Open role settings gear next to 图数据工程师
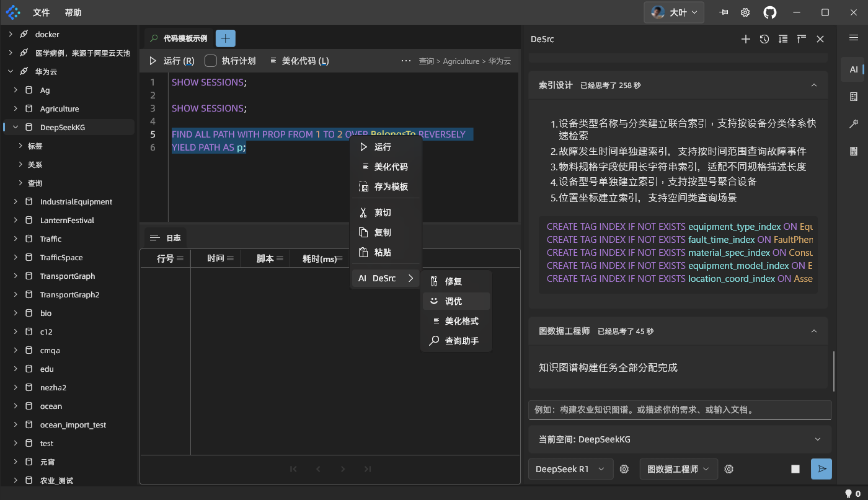Viewport: 868px width, 500px height. (729, 469)
